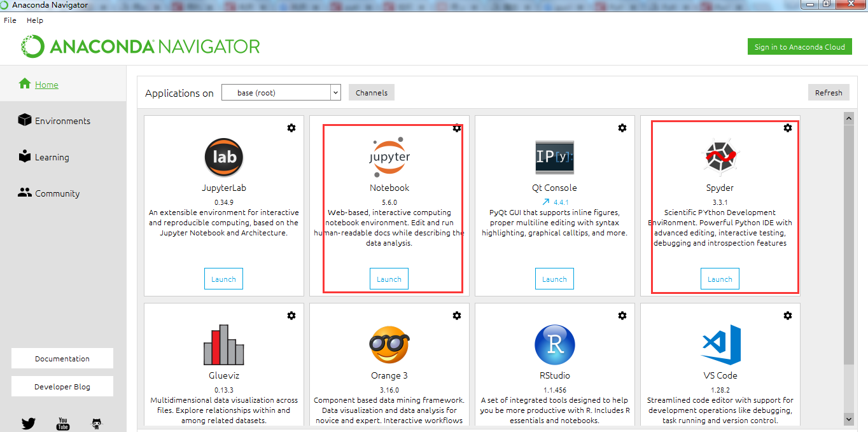868x432 pixels.
Task: Open the Spyder tile settings gear
Action: 788,128
